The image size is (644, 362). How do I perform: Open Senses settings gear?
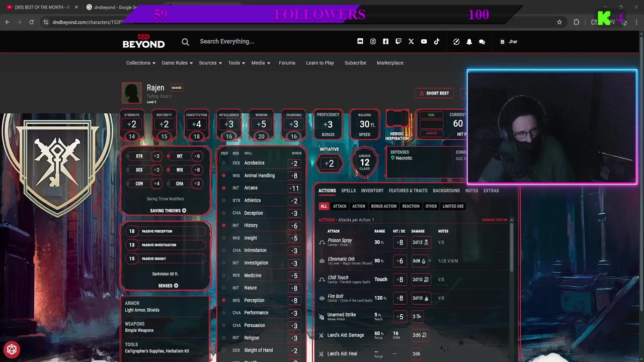[x=176, y=286]
